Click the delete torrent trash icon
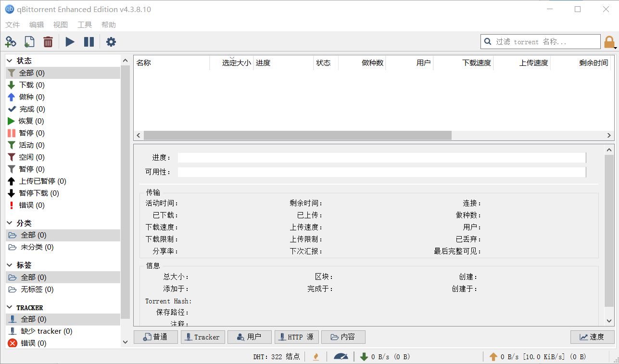 48,42
